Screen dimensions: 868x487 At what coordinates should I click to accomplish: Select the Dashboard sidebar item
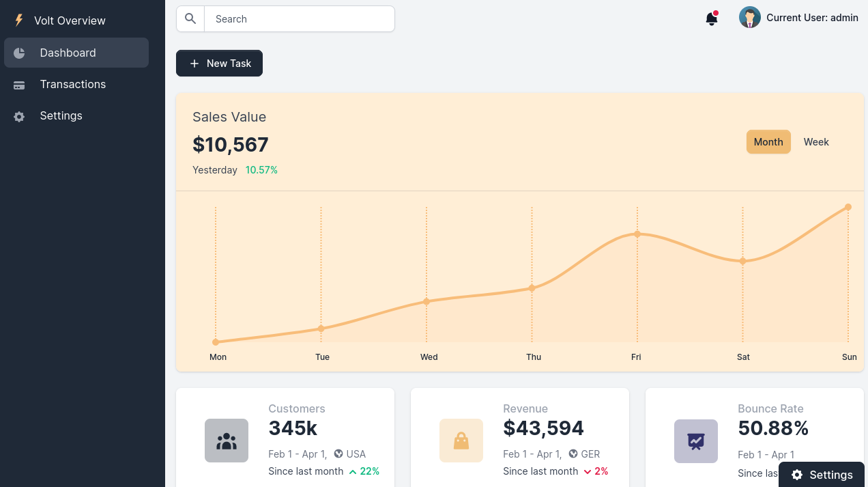(68, 53)
